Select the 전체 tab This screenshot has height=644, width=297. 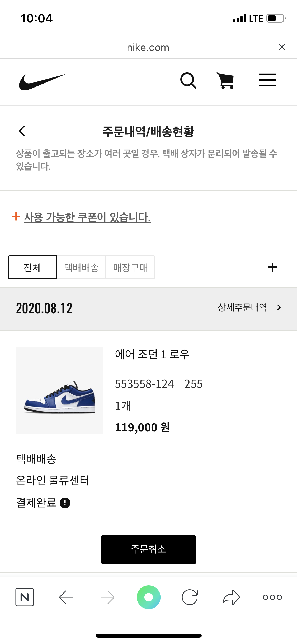point(32,267)
